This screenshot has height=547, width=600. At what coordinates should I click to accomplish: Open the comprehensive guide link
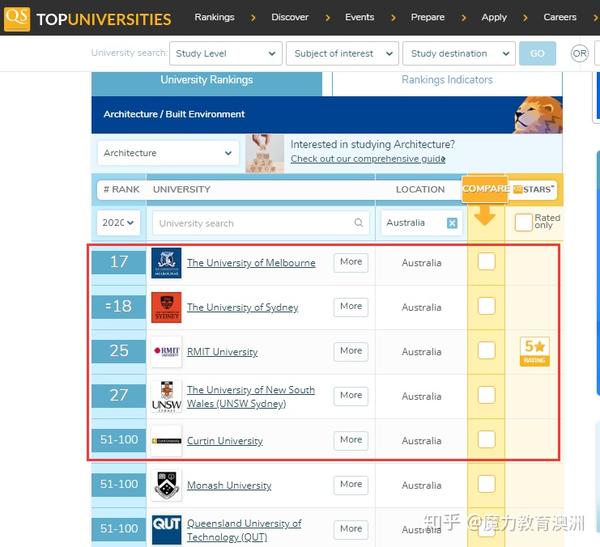point(368,159)
